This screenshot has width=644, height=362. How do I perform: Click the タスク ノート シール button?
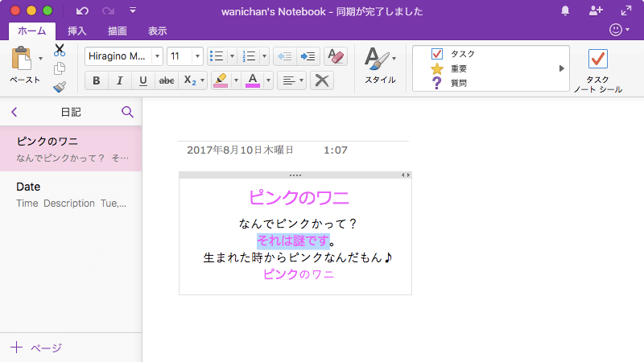click(x=598, y=71)
